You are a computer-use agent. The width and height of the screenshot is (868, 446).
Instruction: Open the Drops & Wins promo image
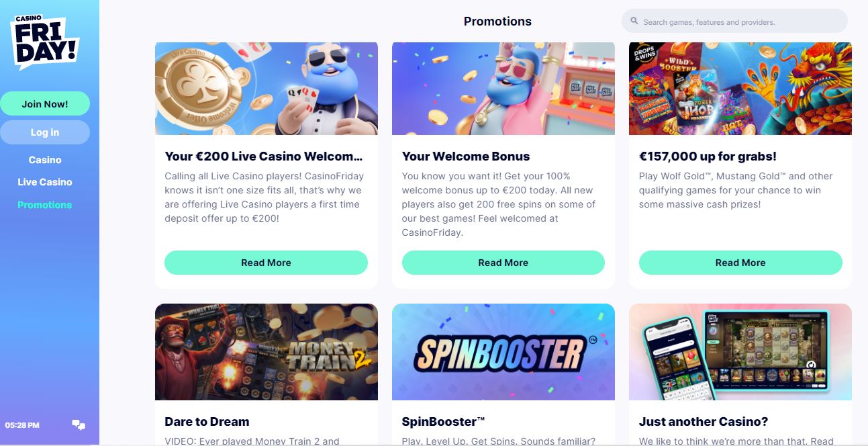pyautogui.click(x=740, y=89)
